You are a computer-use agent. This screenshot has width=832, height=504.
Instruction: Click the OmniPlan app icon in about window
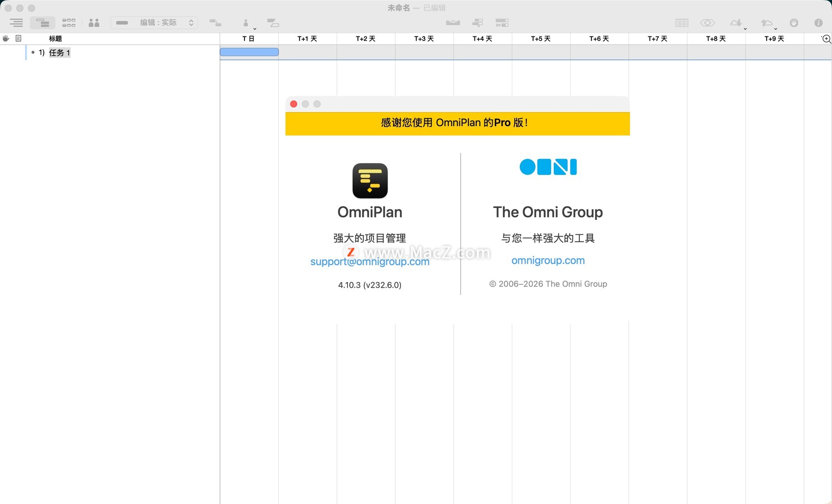click(370, 181)
